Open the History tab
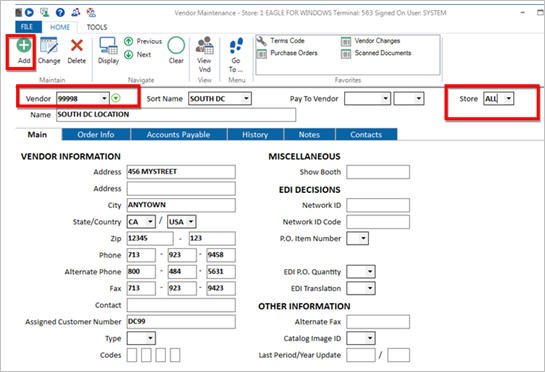Screen dimensions: 545x372 coord(255,135)
